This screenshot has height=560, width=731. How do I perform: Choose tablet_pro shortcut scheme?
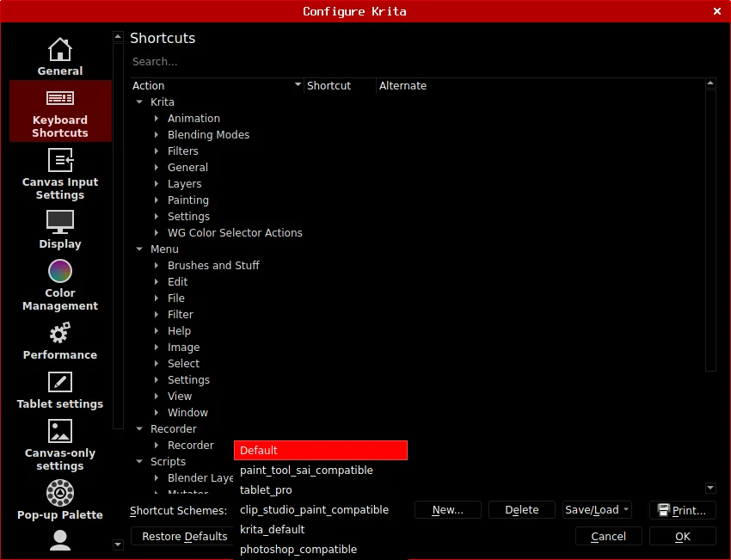[x=321, y=489]
